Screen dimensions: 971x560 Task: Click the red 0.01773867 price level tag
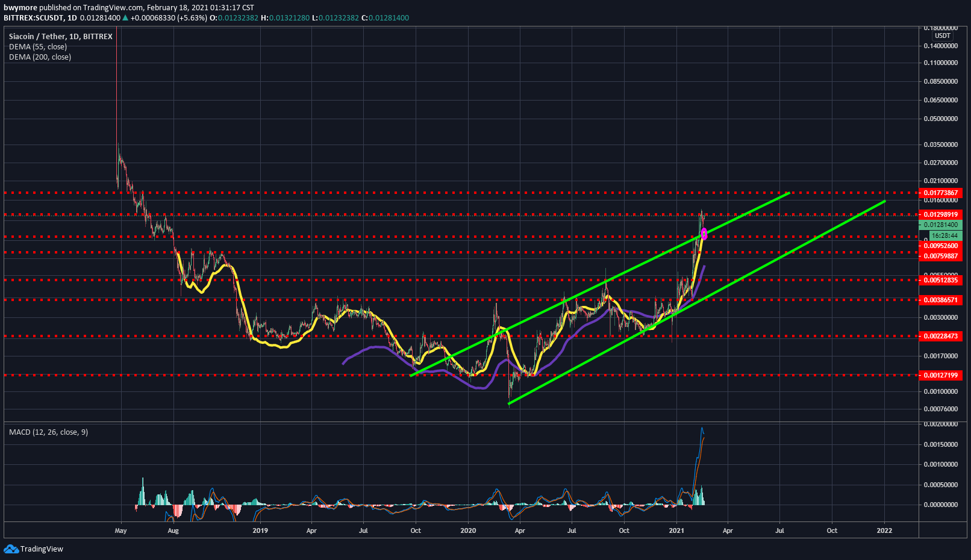940,193
